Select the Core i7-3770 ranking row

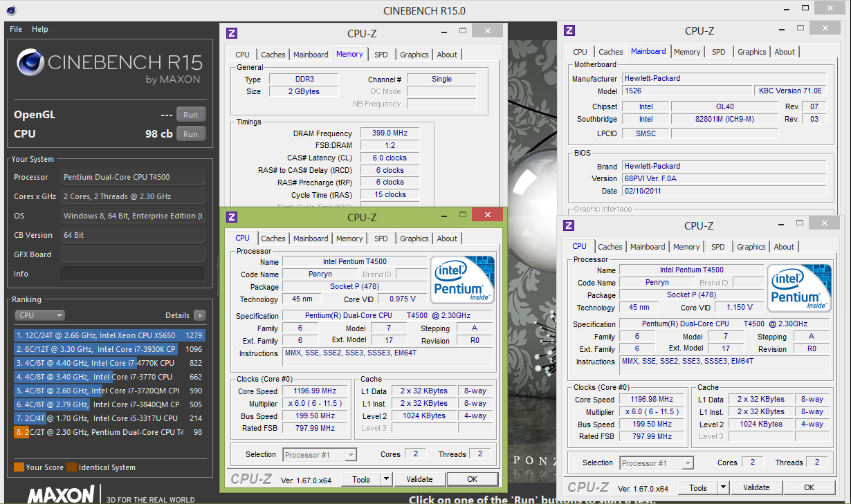click(109, 377)
